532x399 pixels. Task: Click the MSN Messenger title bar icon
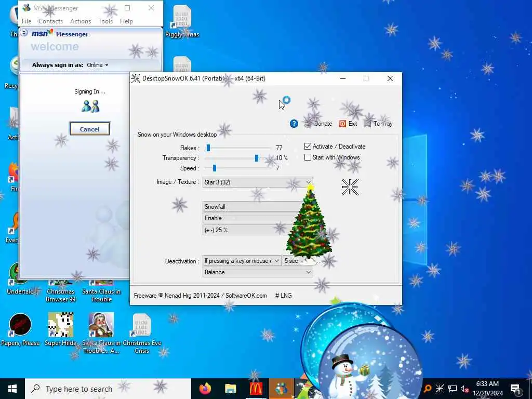tap(26, 8)
